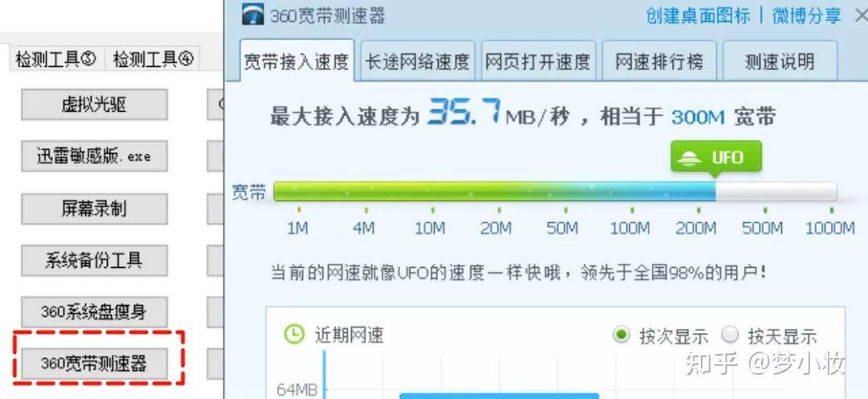Click the 50M scale label

coord(563,228)
